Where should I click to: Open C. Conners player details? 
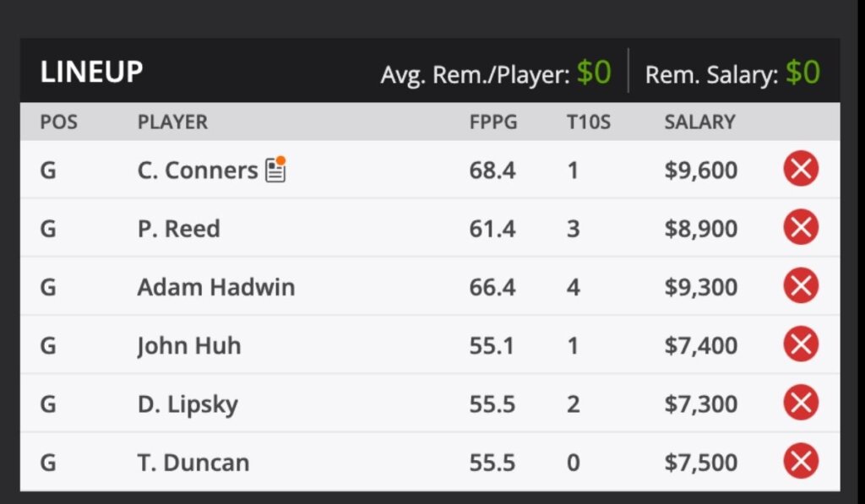coord(195,170)
